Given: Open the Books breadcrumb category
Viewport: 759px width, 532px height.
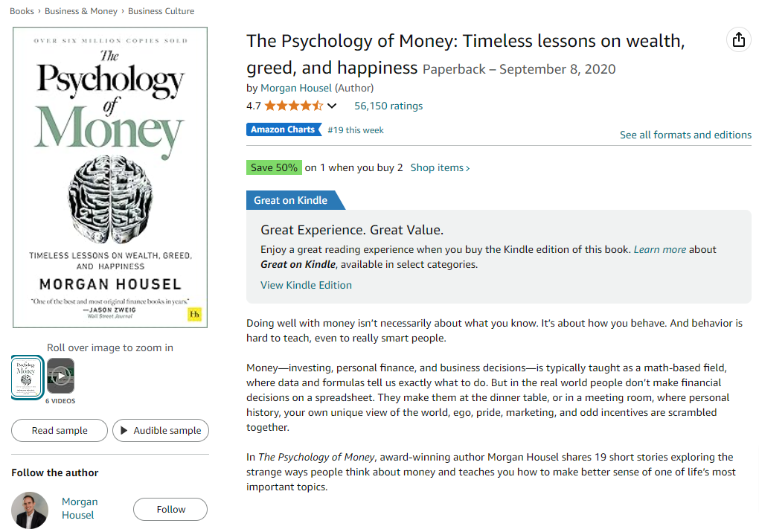Looking at the screenshot, I should (22, 10).
